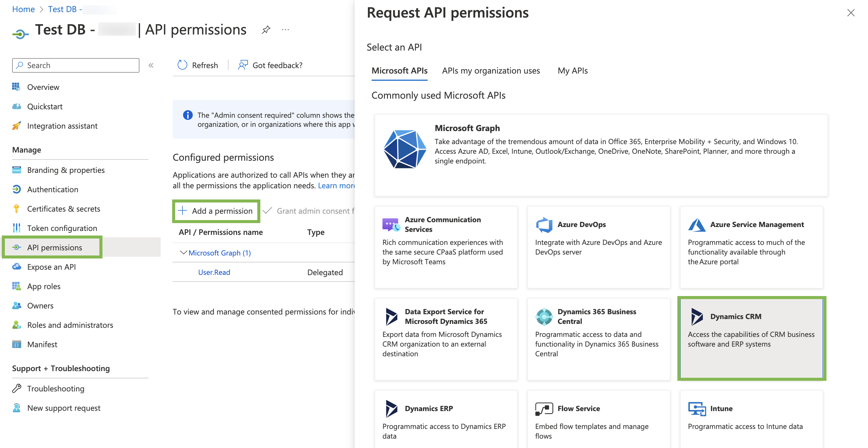Open the User.Read permission link

point(214,272)
